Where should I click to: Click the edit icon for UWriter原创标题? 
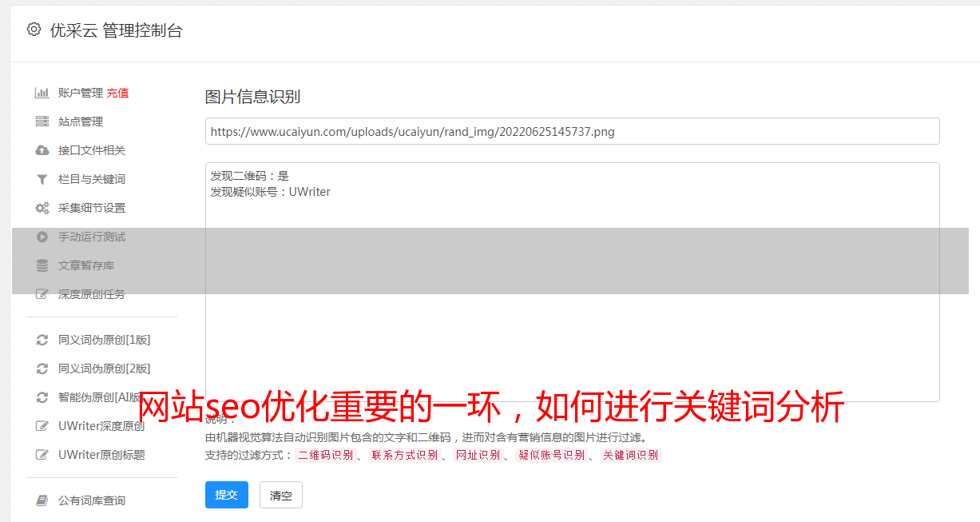tap(42, 455)
